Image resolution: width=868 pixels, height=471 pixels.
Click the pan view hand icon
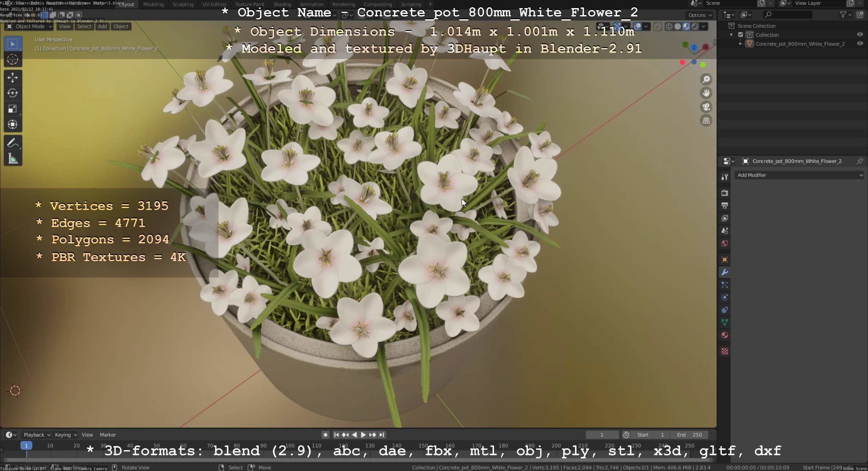[706, 93]
